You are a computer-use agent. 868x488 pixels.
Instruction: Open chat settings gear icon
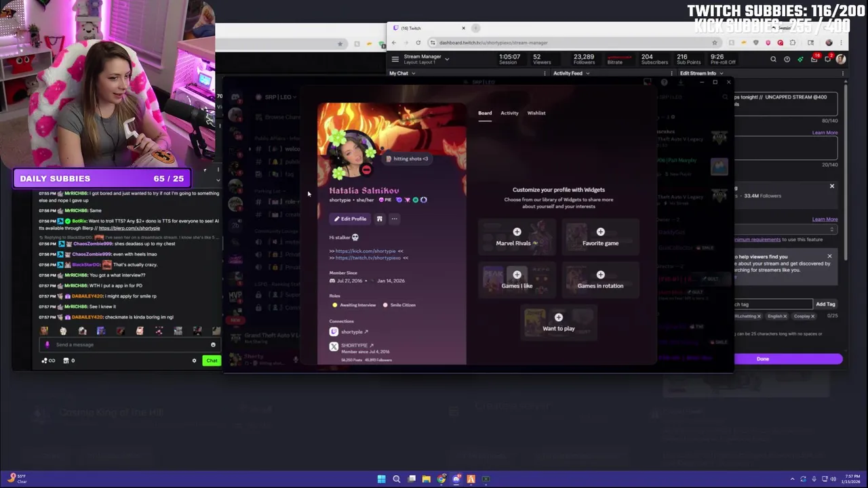pyautogui.click(x=194, y=361)
